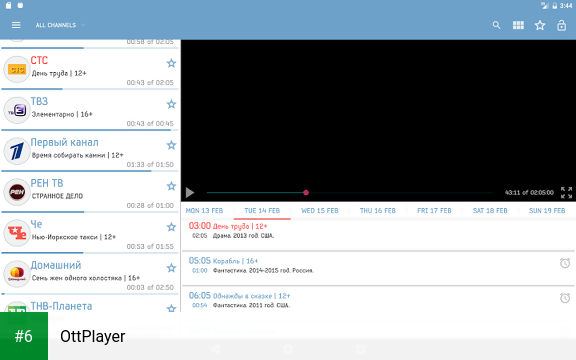
Task: Favorite the РЕН ТВ channel
Action: (171, 186)
